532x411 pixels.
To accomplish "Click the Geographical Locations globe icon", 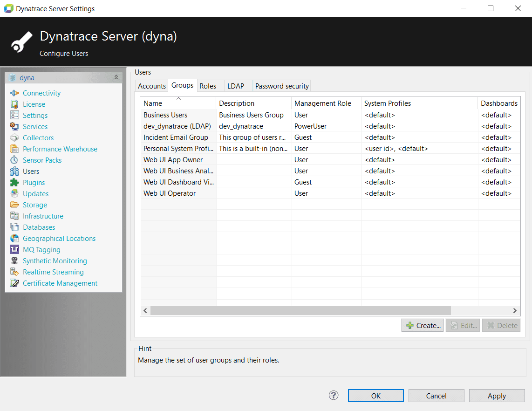I will point(14,239).
